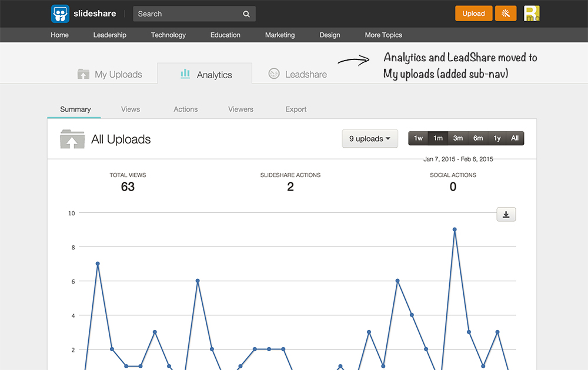The image size is (588, 370).
Task: Click the search magnifier icon
Action: (246, 14)
